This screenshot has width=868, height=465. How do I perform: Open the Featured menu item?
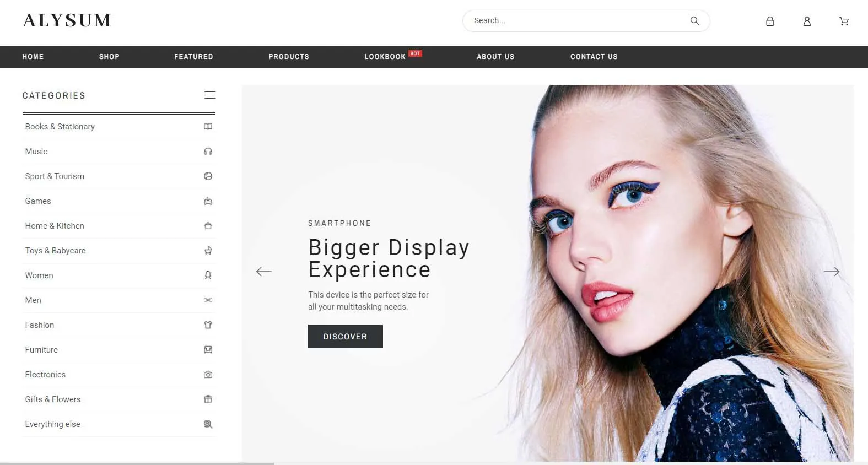[193, 57]
